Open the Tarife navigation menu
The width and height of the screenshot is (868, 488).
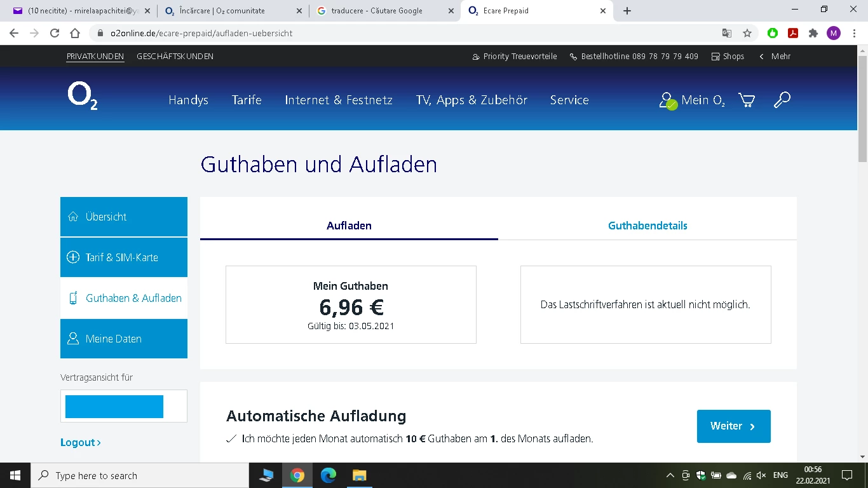pyautogui.click(x=247, y=100)
